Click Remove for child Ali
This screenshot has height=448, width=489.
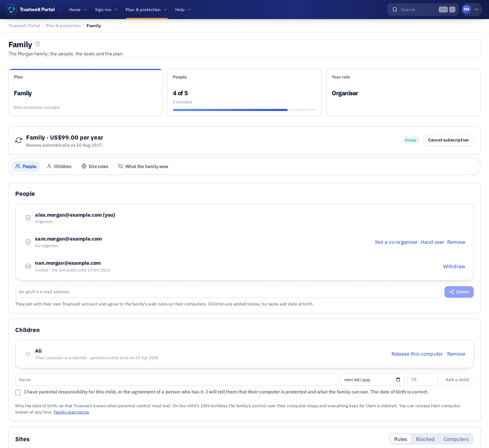tap(456, 354)
